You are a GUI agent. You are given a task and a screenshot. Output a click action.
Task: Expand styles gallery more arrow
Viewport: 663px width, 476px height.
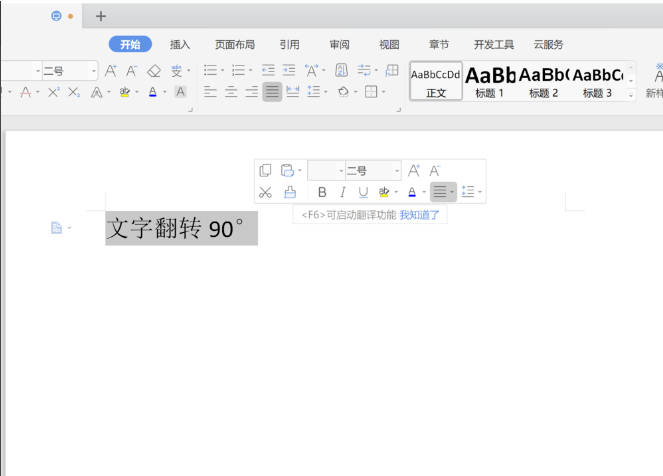(x=630, y=96)
